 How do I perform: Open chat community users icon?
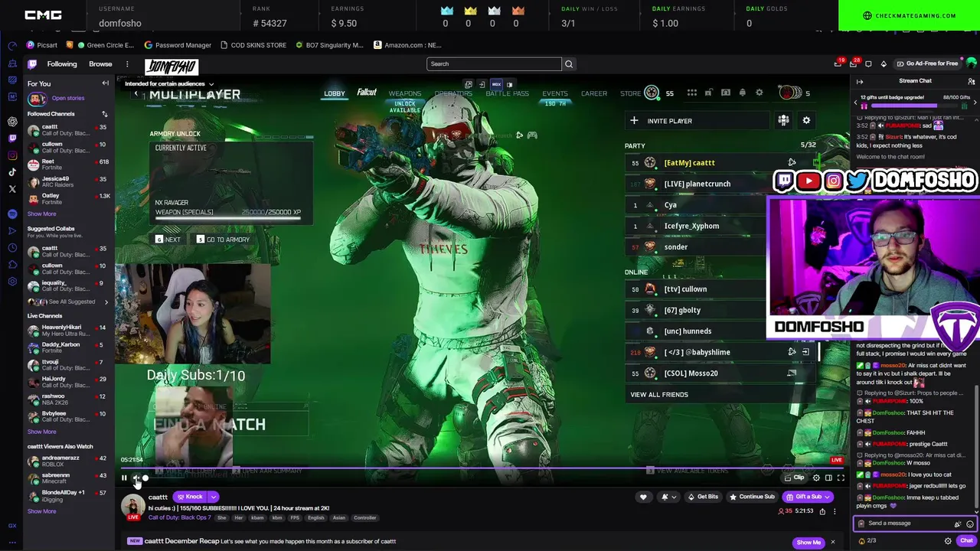(x=971, y=81)
